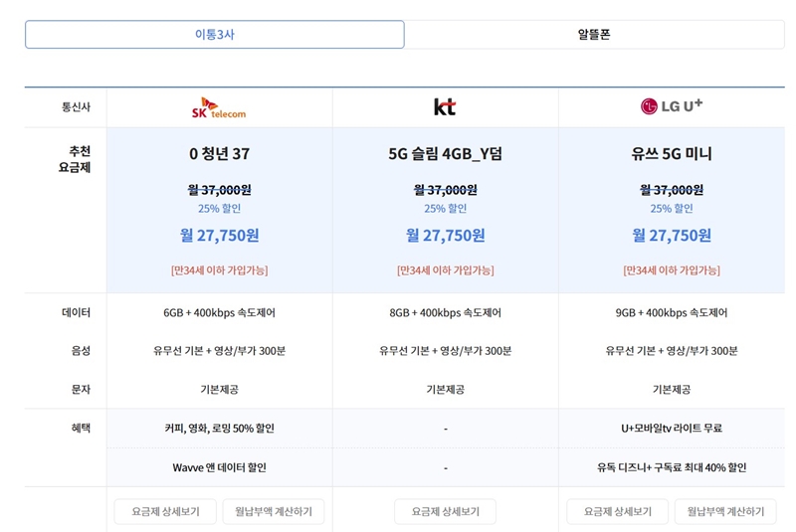Screen dimensions: 796x532
Task: Click the 음성 row header
Action: click(81, 351)
